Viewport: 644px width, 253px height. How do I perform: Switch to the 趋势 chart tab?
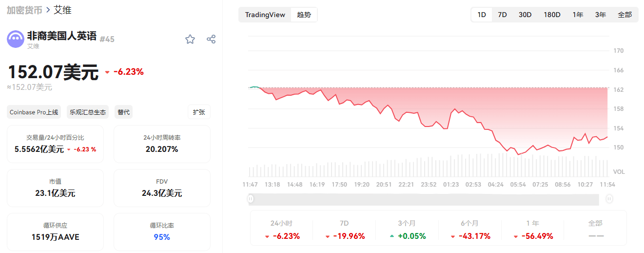[304, 15]
